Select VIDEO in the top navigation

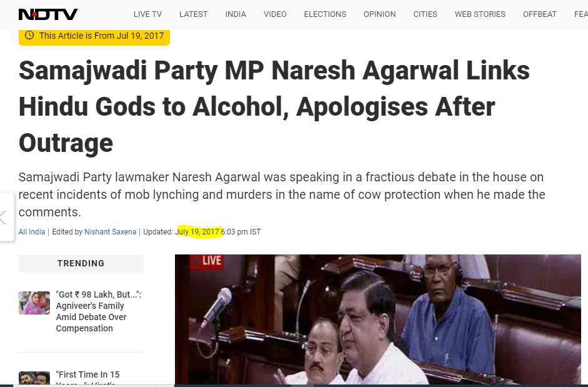click(275, 14)
